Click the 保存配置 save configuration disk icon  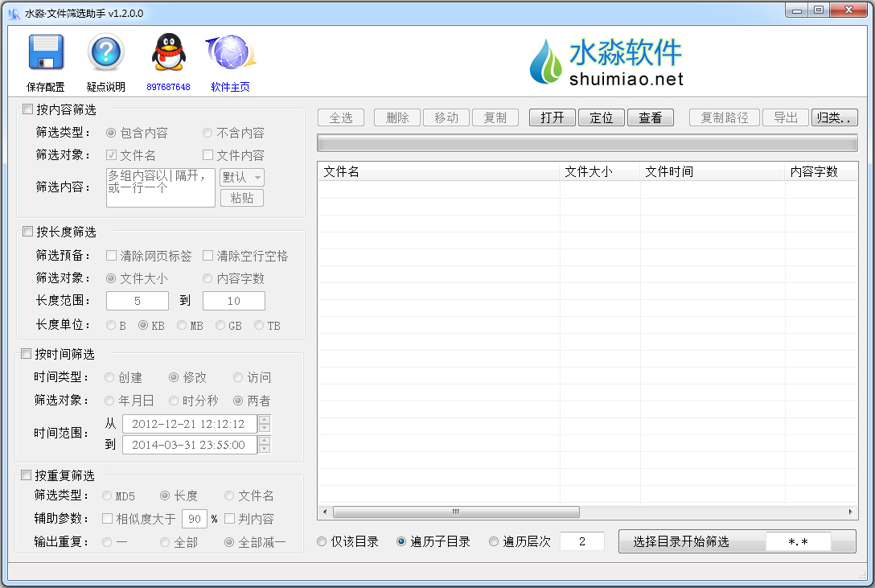(x=45, y=51)
